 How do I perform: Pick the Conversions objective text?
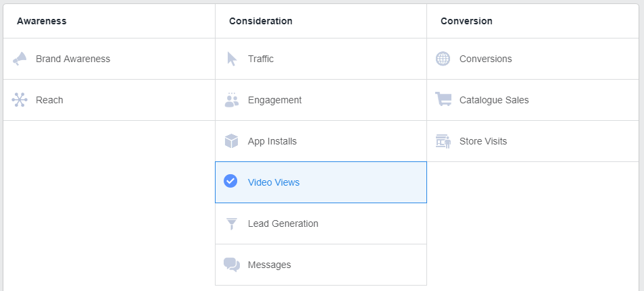pos(485,59)
